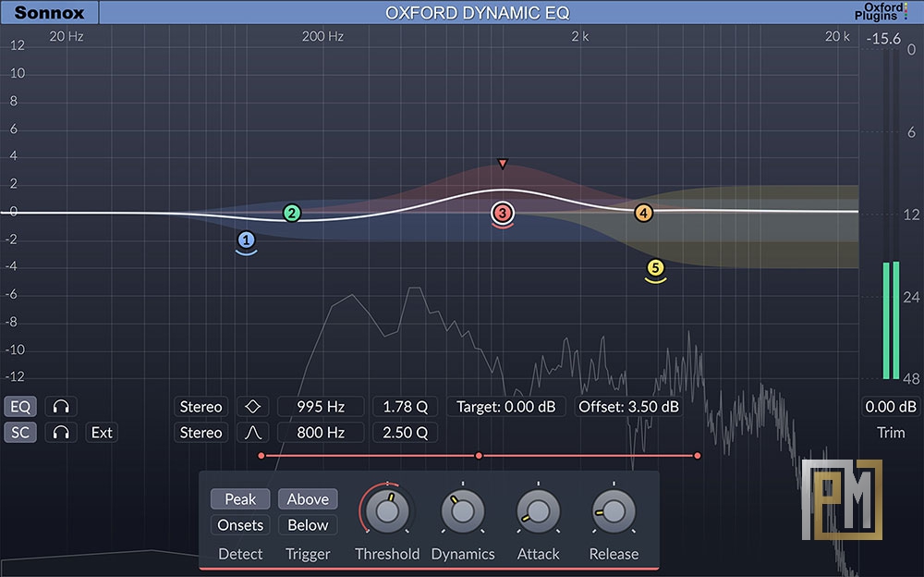Click the Trigger label
Screen dimensions: 924x577
[308, 554]
